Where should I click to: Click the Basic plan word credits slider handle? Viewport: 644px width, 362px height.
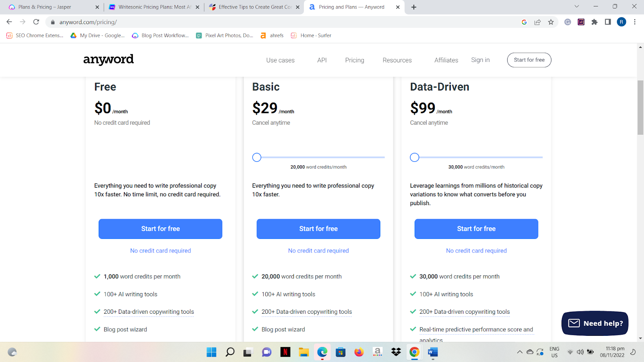257,157
